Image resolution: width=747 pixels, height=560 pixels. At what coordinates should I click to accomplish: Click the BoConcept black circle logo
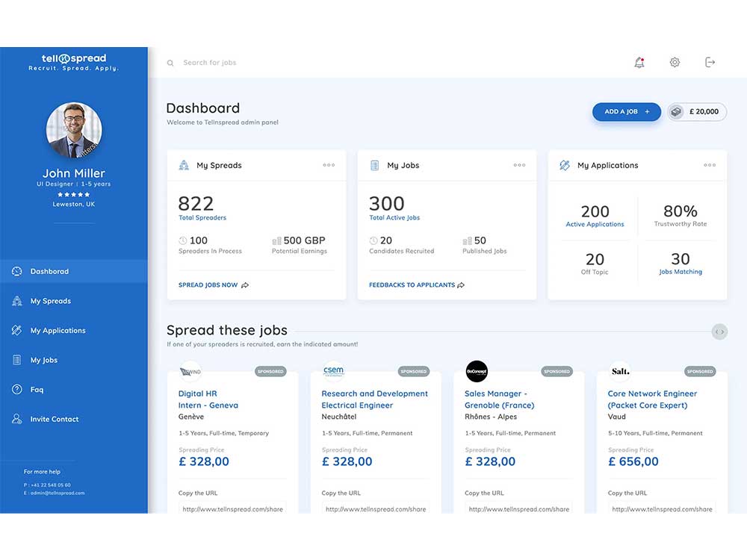pyautogui.click(x=477, y=371)
